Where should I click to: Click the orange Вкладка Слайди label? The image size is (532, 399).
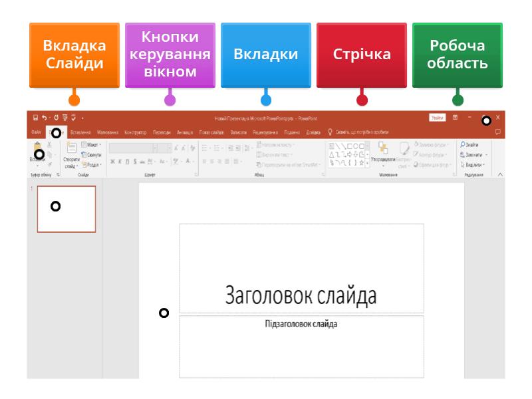pyautogui.click(x=74, y=56)
